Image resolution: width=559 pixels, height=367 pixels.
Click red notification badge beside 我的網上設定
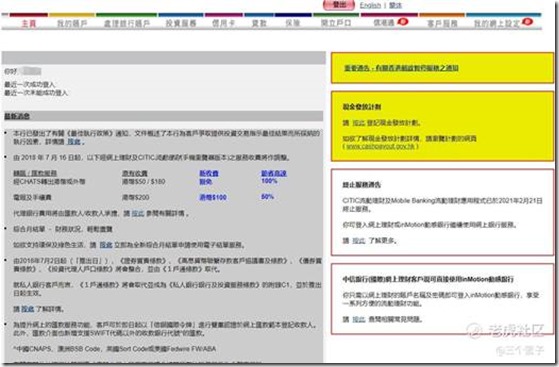[x=527, y=22]
